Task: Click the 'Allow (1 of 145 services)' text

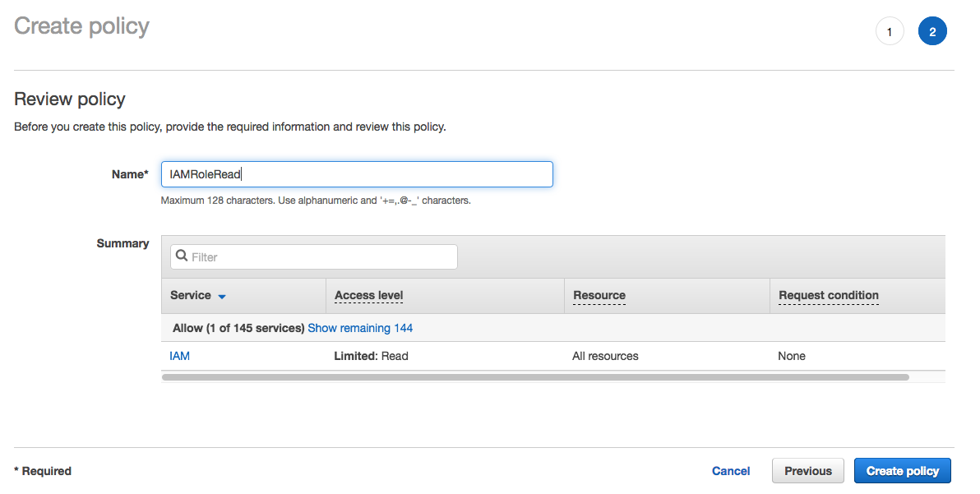Action: click(x=238, y=328)
